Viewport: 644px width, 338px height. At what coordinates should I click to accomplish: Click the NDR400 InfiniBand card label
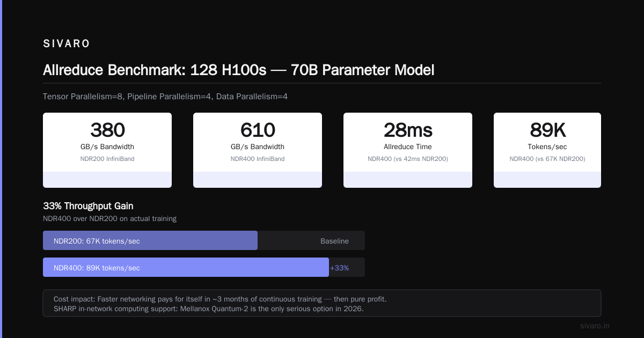[258, 159]
